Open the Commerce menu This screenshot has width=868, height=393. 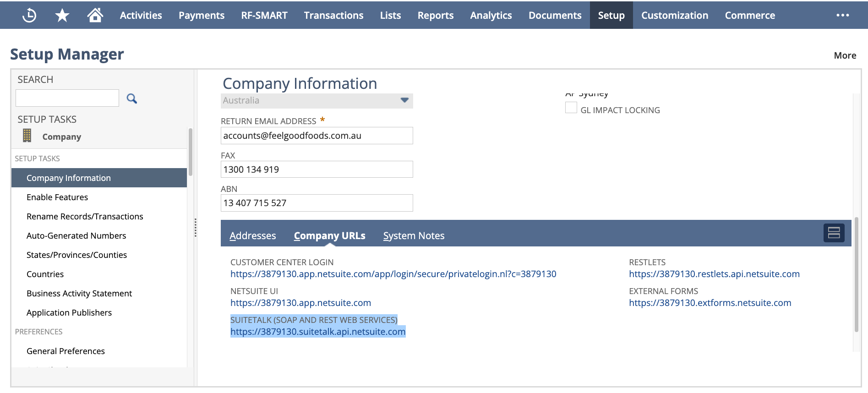[x=750, y=15]
